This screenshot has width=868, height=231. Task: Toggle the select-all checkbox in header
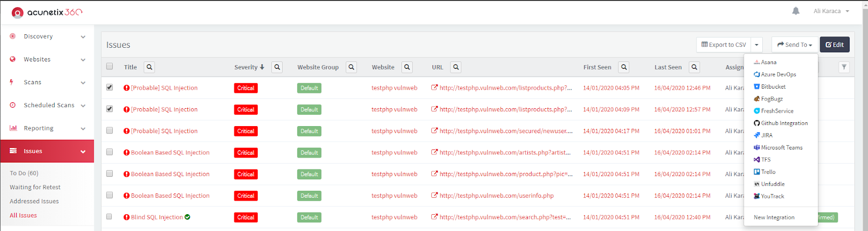click(x=110, y=66)
